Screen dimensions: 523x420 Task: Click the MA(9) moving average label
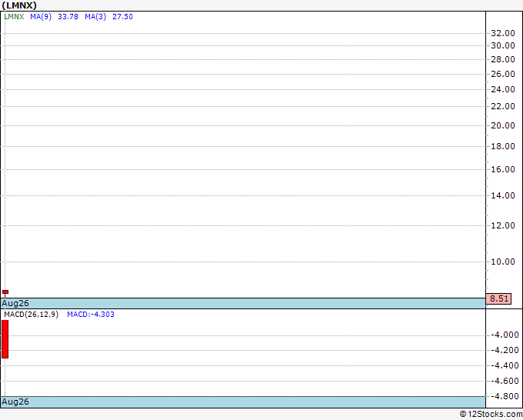pyautogui.click(x=41, y=17)
